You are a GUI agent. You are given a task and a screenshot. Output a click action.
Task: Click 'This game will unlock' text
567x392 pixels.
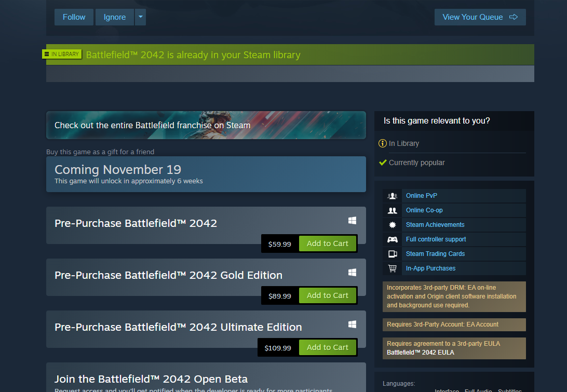click(128, 181)
